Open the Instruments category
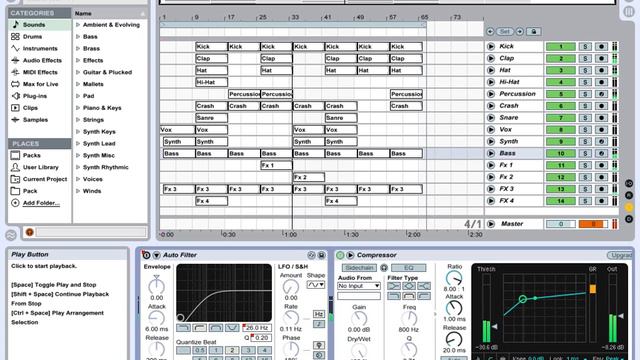This screenshot has width=640, height=360. (x=40, y=48)
